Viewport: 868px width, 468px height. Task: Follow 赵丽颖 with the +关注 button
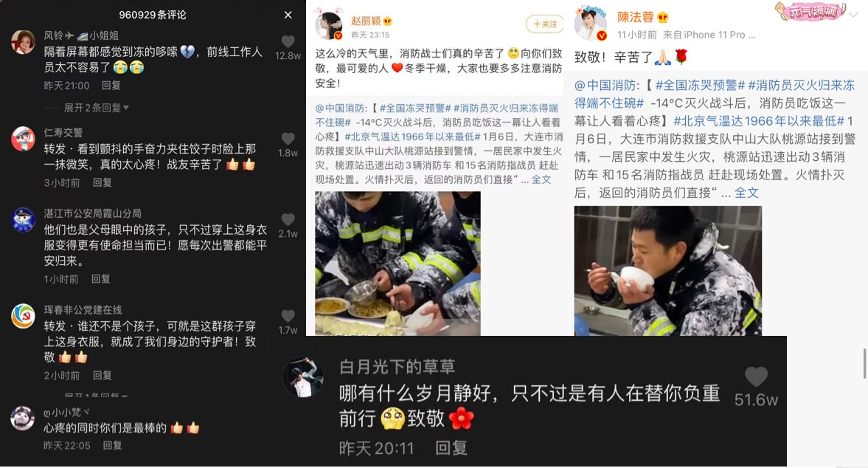click(545, 24)
